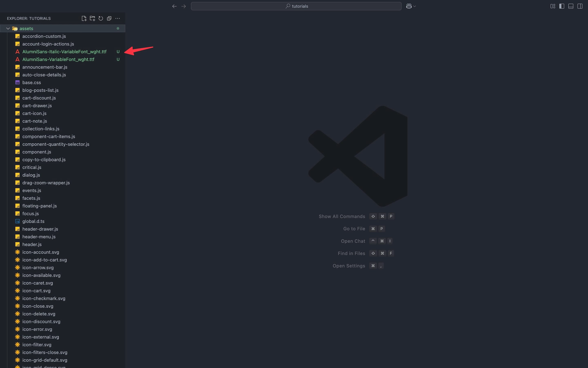Open icon-checkmark.svg
The image size is (588, 368).
tap(63, 298)
